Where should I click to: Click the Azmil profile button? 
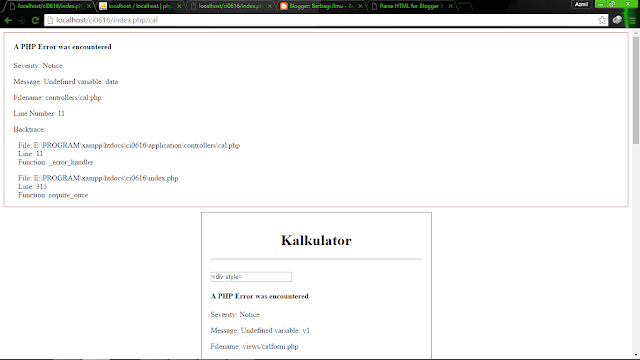pyautogui.click(x=581, y=4)
